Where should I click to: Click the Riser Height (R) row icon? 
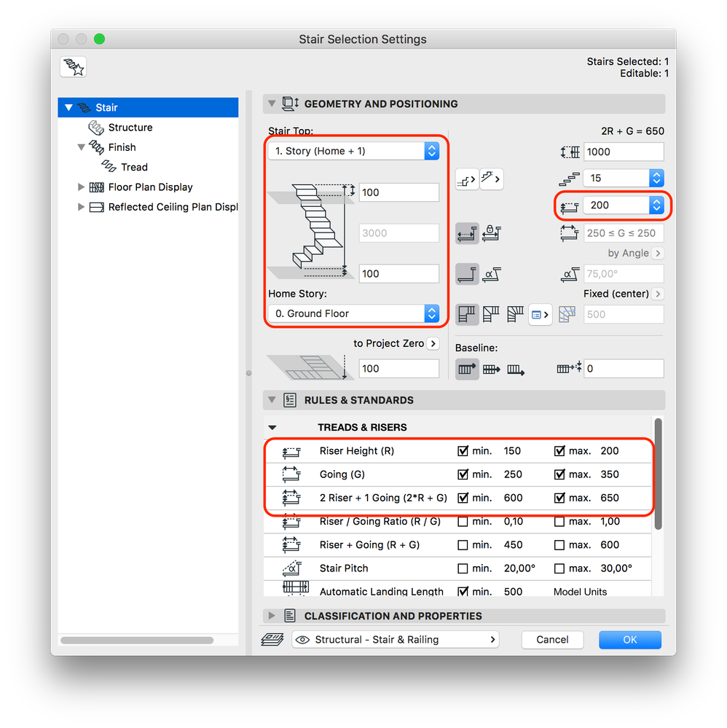tap(291, 452)
